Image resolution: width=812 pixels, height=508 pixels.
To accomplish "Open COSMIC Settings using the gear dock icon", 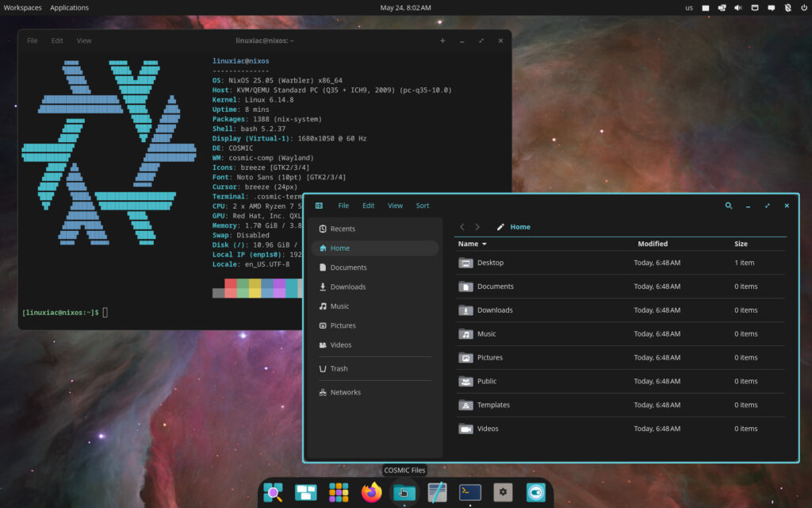I will tap(503, 492).
